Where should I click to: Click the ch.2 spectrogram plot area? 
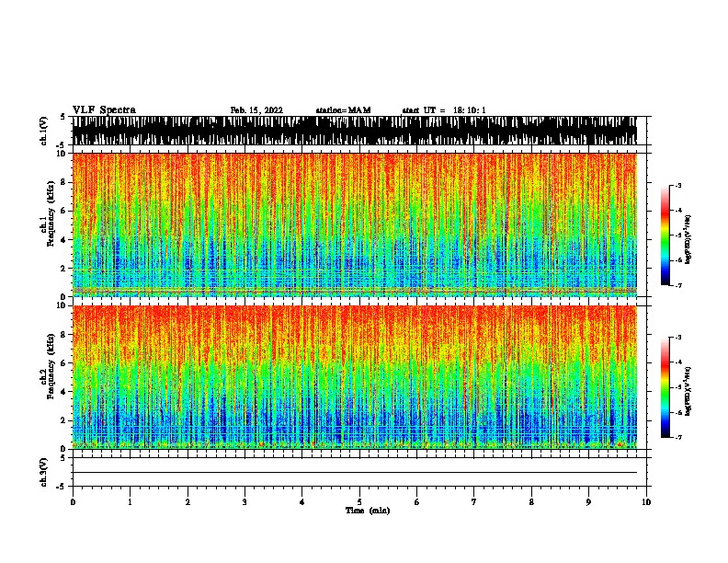tap(355, 377)
